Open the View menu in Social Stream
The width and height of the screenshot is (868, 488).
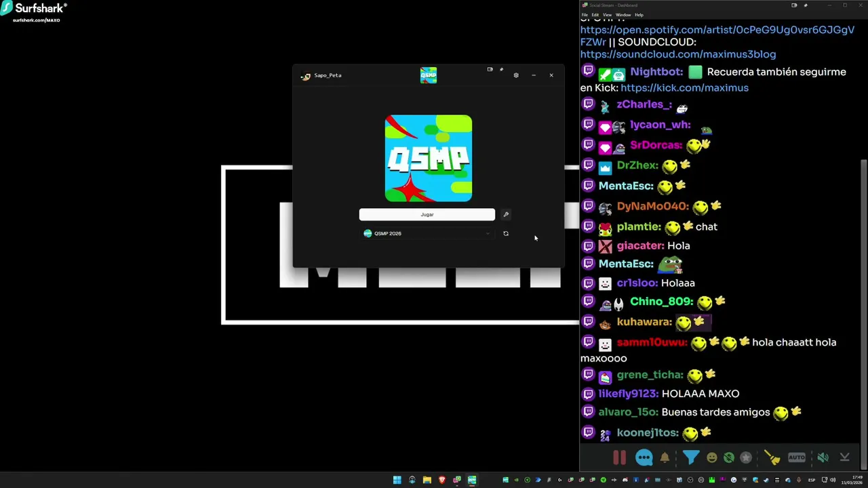click(x=607, y=15)
